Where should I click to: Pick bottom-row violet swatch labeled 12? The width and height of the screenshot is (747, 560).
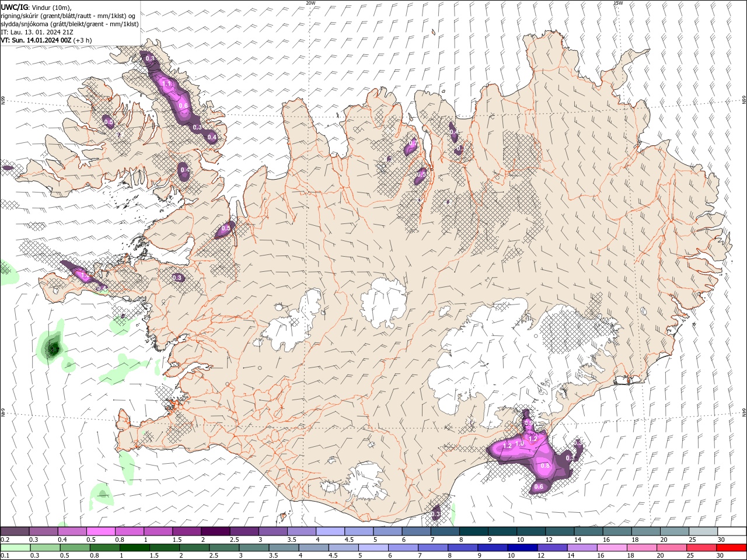tap(552, 548)
